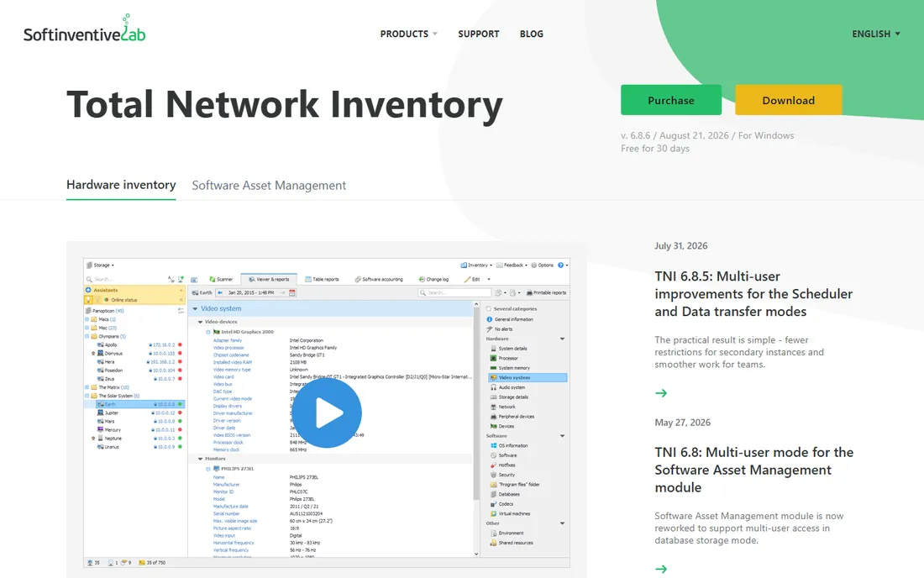Image resolution: width=924 pixels, height=578 pixels.
Task: Click the text 'Software Asset Management module is now'
Action: [x=749, y=516]
